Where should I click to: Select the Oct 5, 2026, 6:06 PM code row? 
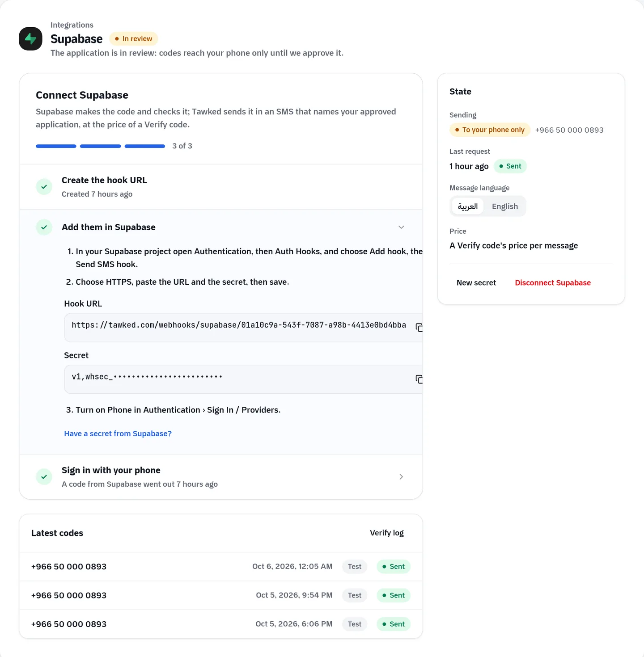pos(221,624)
